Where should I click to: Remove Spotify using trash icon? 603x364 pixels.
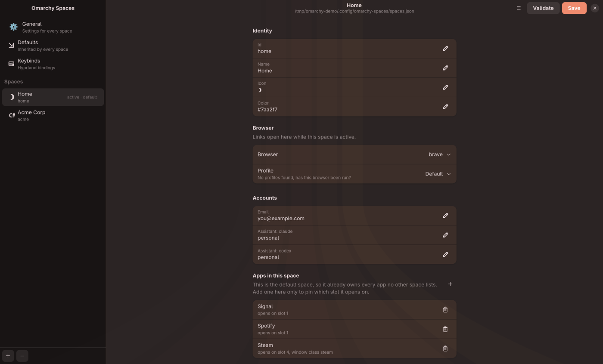445,329
